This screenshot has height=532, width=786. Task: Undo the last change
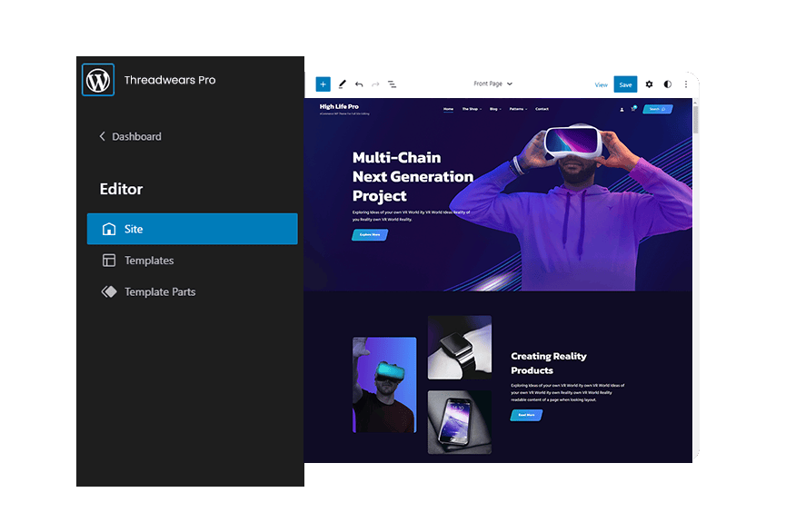click(359, 84)
